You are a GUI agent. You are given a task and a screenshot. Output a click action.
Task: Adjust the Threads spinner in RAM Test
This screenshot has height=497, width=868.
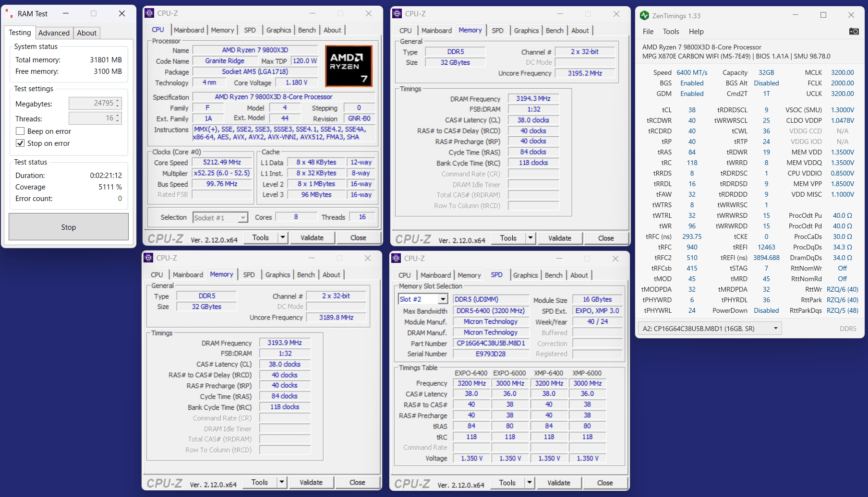click(x=118, y=118)
